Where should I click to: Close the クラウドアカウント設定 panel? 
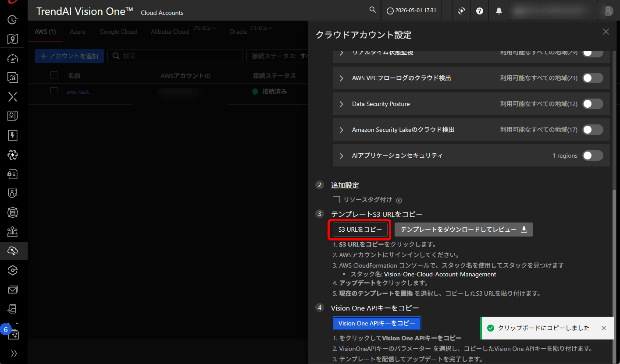(606, 32)
